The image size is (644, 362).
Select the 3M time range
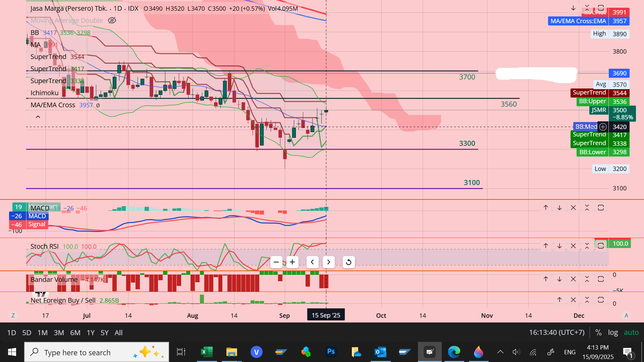59,333
